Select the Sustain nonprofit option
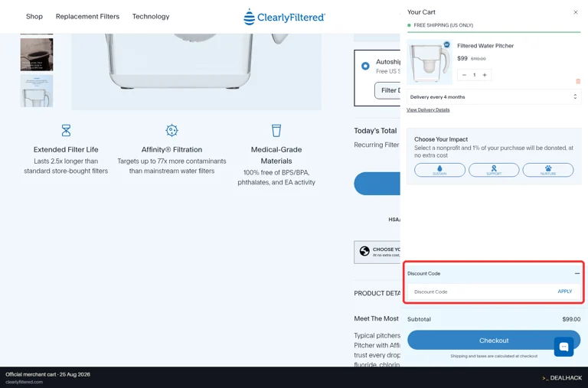 (439, 170)
